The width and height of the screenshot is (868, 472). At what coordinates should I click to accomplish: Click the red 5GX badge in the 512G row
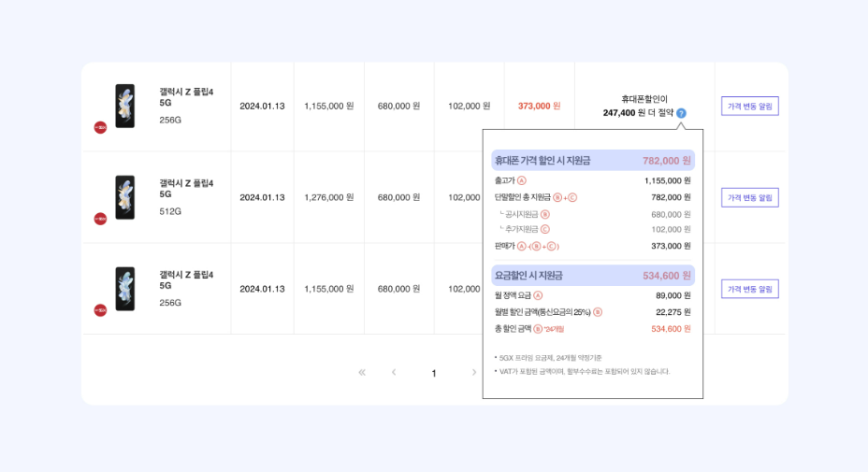click(x=100, y=219)
